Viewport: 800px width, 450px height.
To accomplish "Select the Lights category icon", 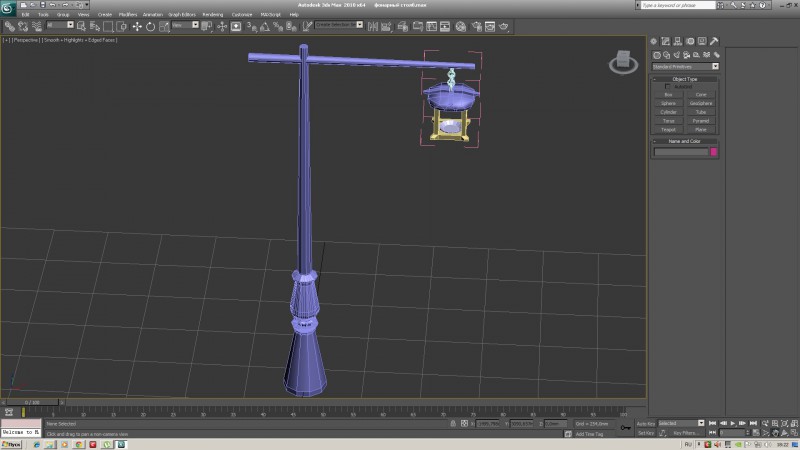I will pyautogui.click(x=676, y=55).
